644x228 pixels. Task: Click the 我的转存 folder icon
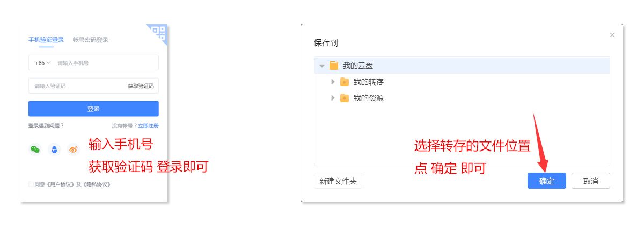(345, 82)
